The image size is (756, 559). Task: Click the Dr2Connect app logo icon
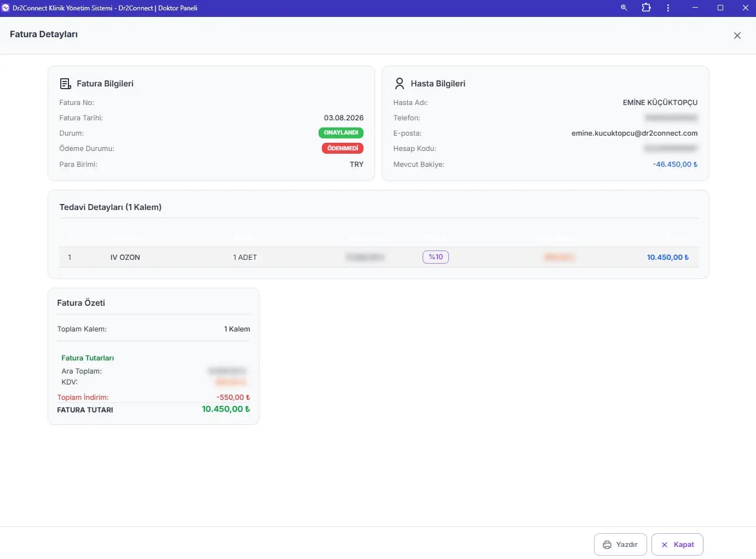coord(5,8)
